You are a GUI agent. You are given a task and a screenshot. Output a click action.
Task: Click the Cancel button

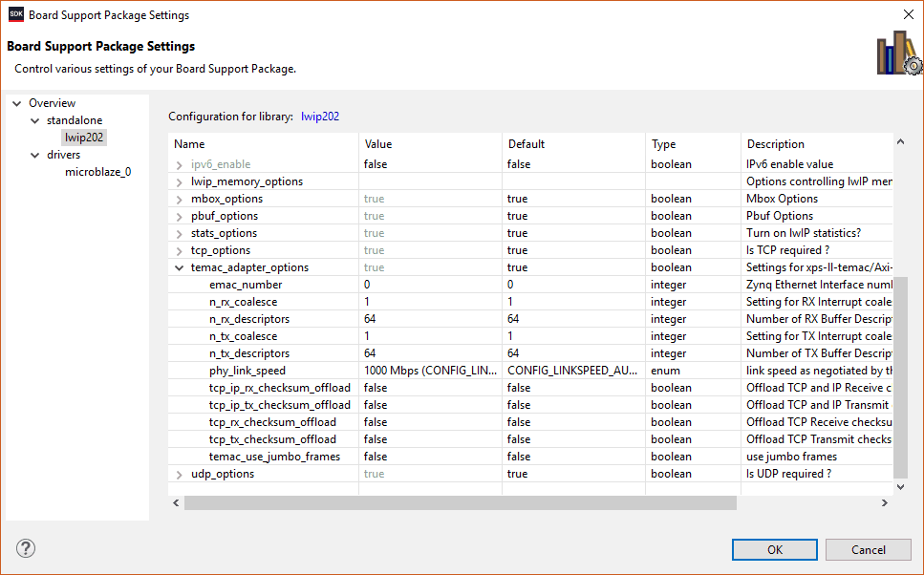(x=868, y=549)
